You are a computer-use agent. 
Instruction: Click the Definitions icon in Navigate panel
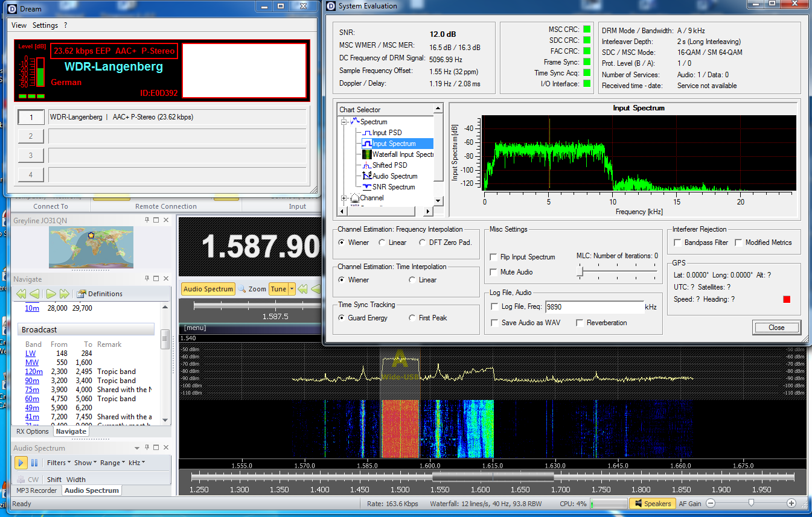click(82, 294)
